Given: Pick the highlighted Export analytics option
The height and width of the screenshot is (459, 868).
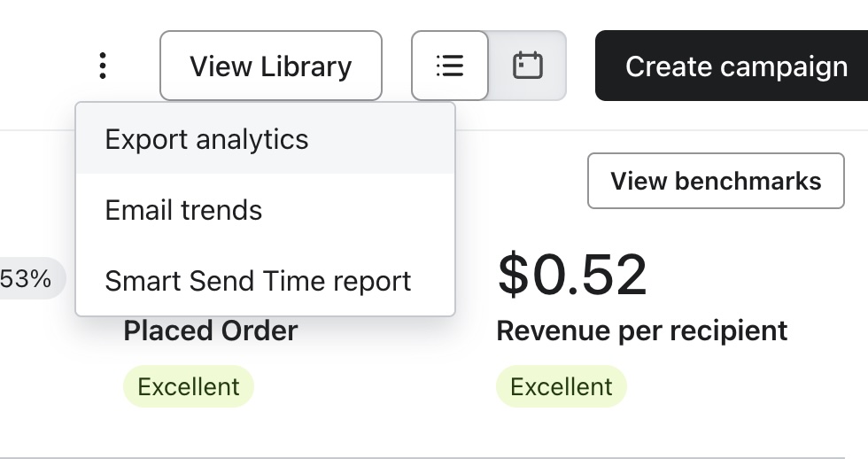Looking at the screenshot, I should [x=206, y=139].
